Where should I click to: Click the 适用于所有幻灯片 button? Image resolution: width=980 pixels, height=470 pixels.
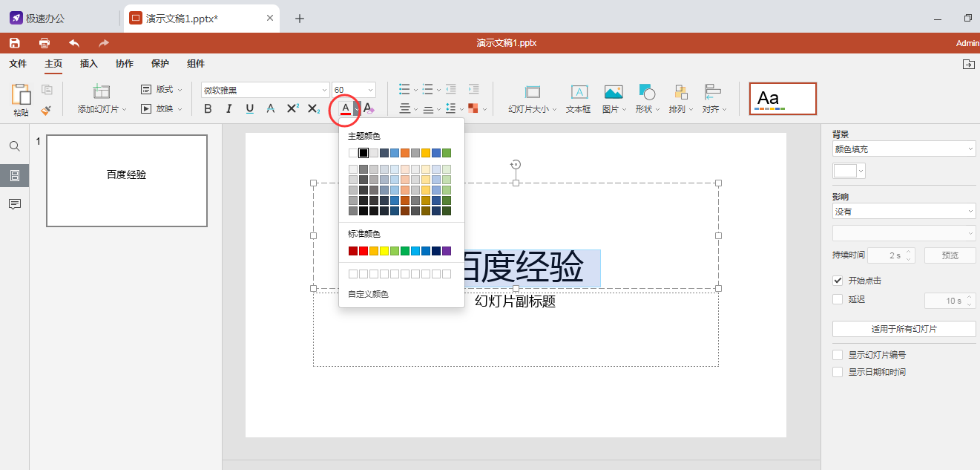(904, 329)
